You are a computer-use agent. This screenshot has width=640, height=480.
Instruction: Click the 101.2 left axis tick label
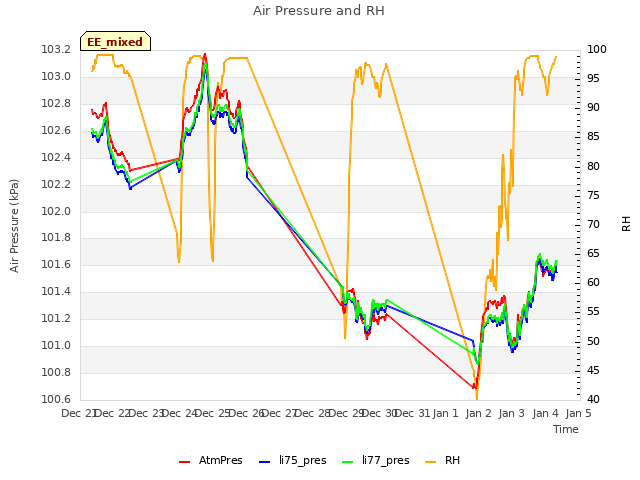(56, 318)
